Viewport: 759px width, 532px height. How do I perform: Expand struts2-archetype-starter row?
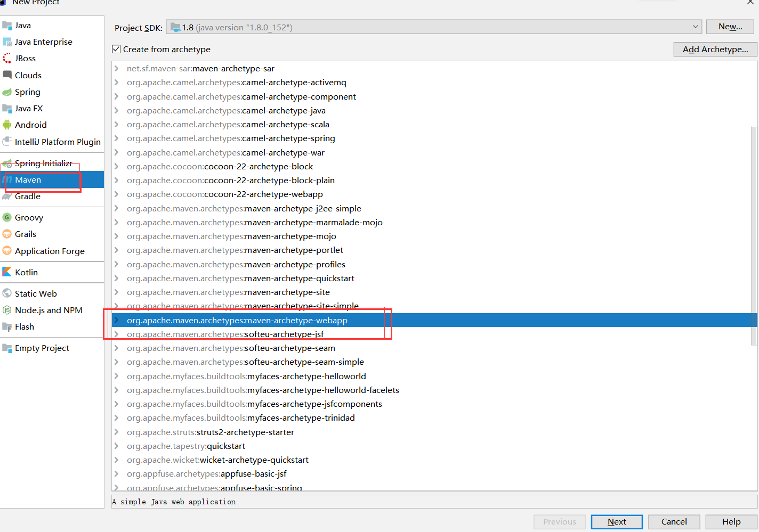[116, 432]
